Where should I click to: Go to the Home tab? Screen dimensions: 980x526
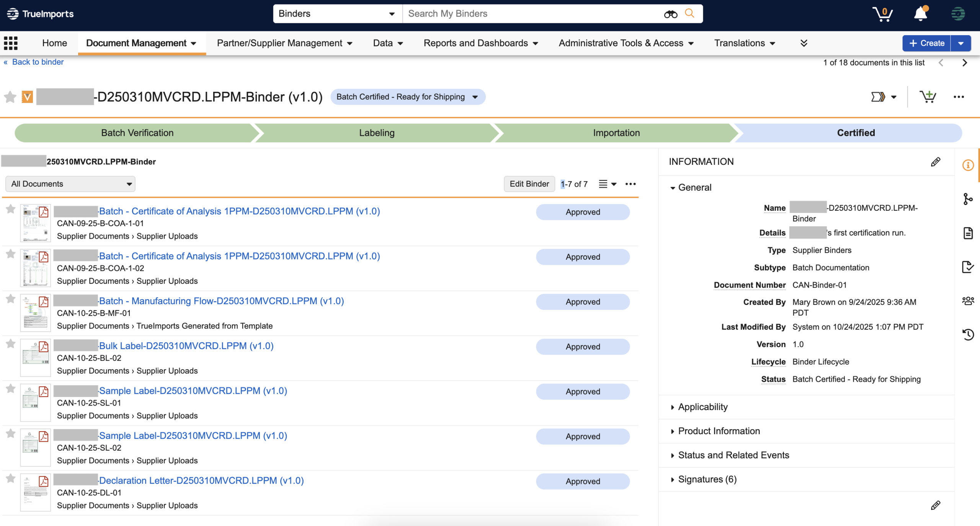coord(54,43)
